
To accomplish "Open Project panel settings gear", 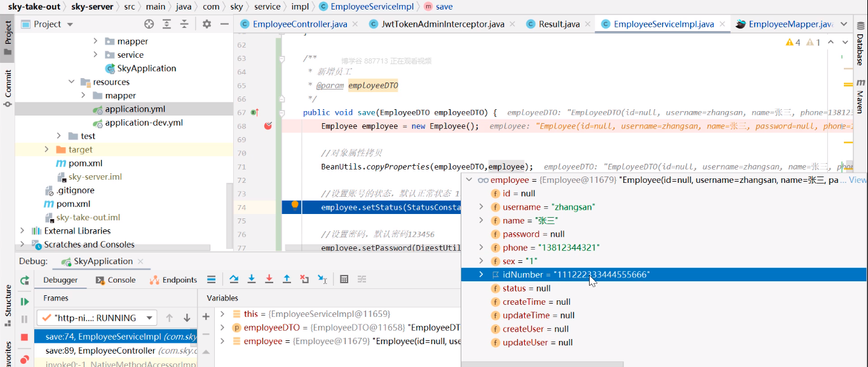I will (207, 24).
